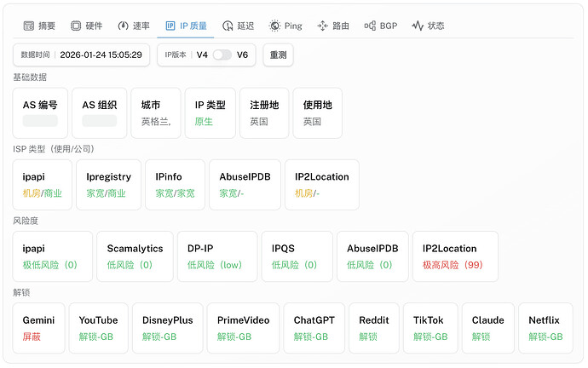Select the AS 组织 card

point(100,113)
